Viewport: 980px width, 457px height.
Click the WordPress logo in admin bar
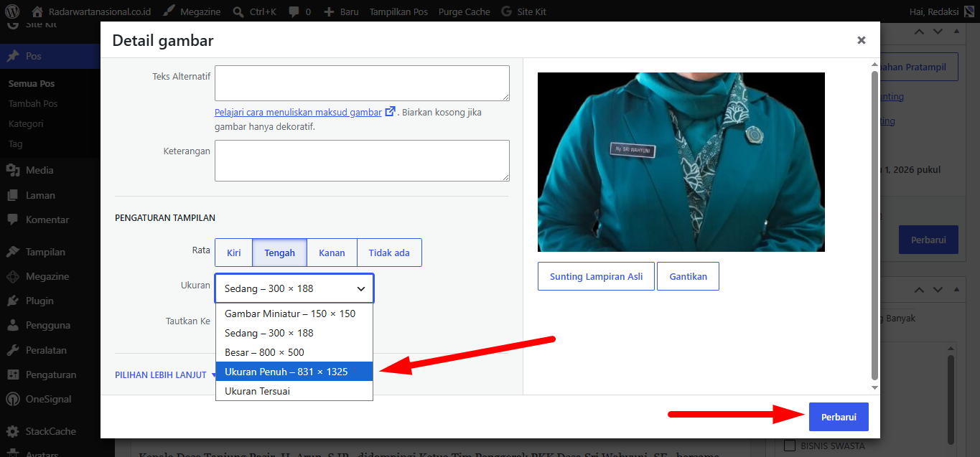pyautogui.click(x=12, y=11)
